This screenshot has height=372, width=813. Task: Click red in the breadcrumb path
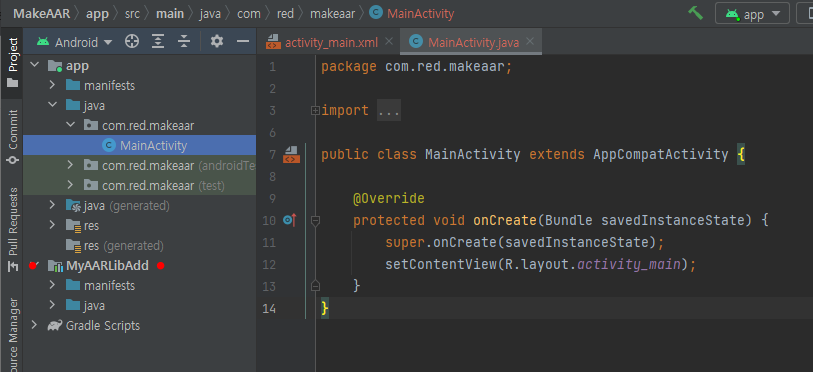pyautogui.click(x=285, y=13)
